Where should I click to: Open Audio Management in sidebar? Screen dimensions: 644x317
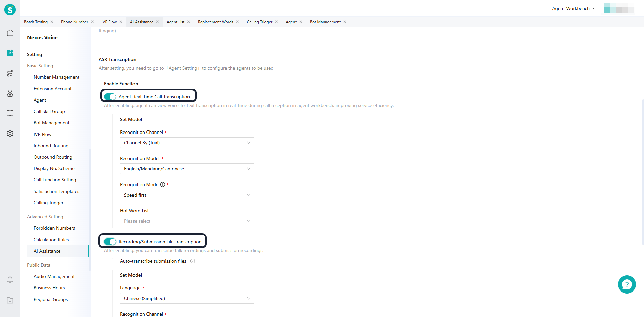[54, 276]
